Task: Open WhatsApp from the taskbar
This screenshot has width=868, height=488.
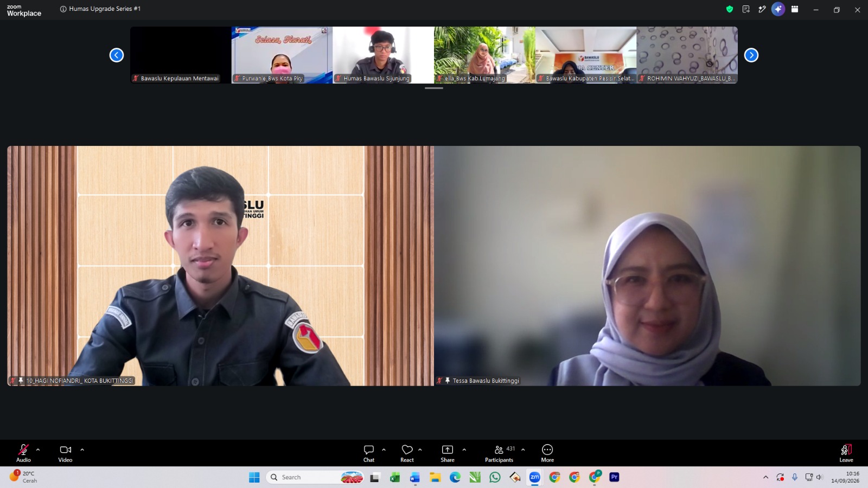Action: tap(495, 477)
